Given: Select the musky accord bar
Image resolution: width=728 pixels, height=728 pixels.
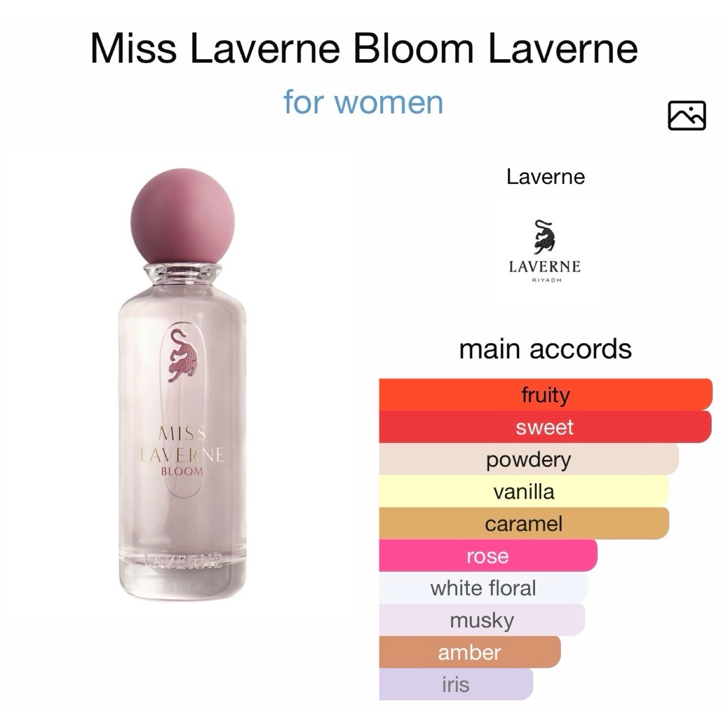Looking at the screenshot, I should (x=482, y=620).
